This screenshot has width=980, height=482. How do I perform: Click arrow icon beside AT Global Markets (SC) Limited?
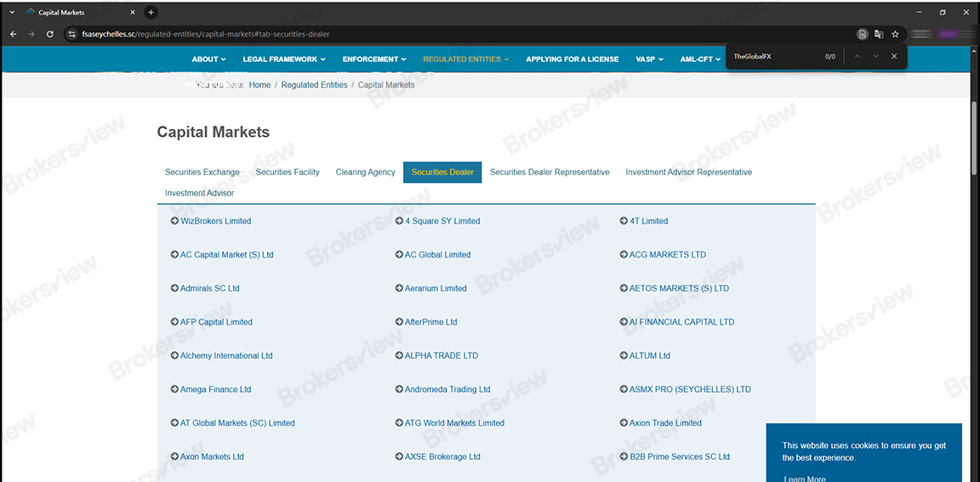174,423
